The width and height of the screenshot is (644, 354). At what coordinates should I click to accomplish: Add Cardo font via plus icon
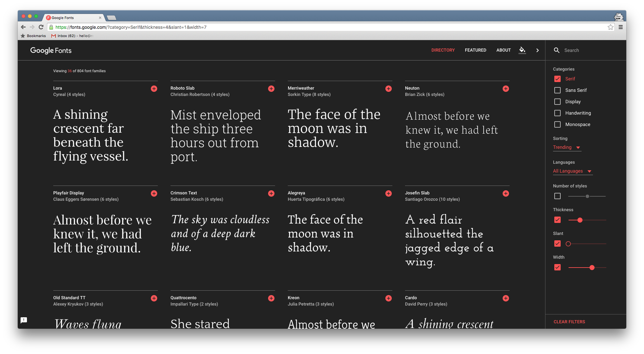tap(506, 298)
